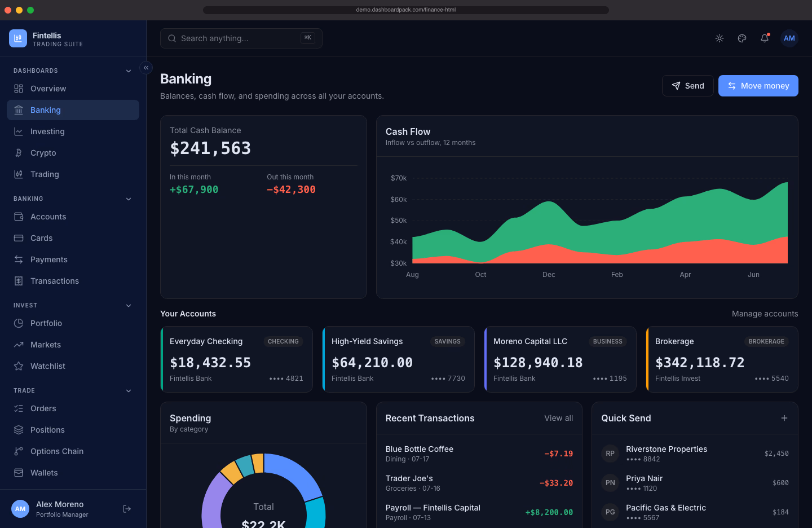Open the Payroll — Fintellis Capital transaction
The image size is (812, 528).
[x=479, y=512]
